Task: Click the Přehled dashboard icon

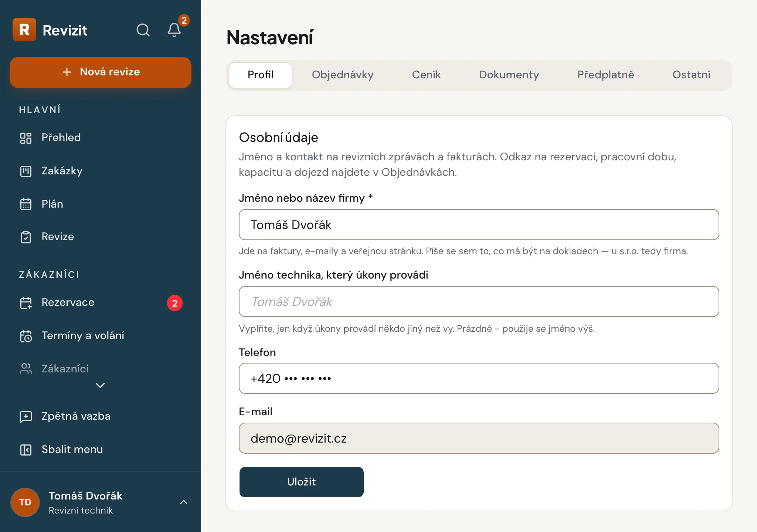Action: 26,138
